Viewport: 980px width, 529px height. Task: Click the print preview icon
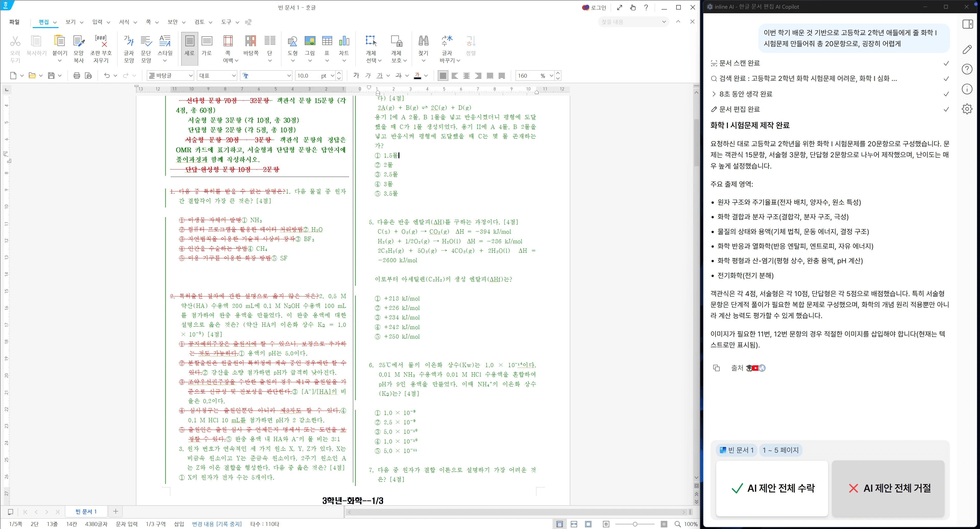coord(88,76)
